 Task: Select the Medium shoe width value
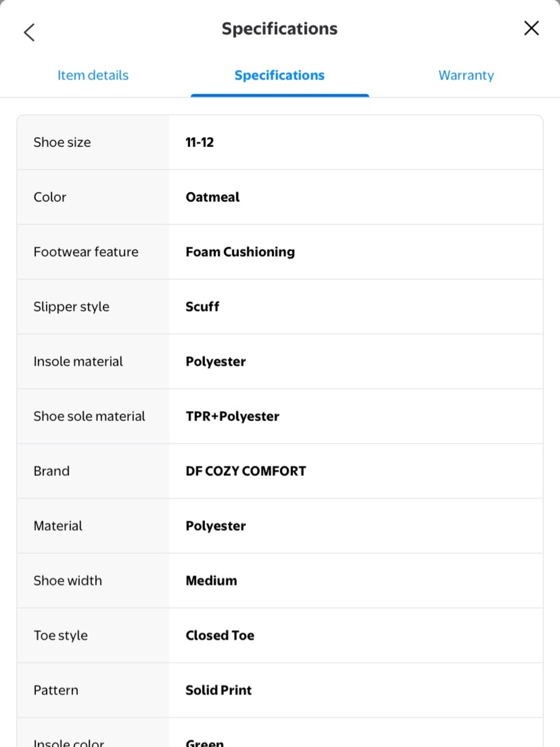click(x=211, y=581)
